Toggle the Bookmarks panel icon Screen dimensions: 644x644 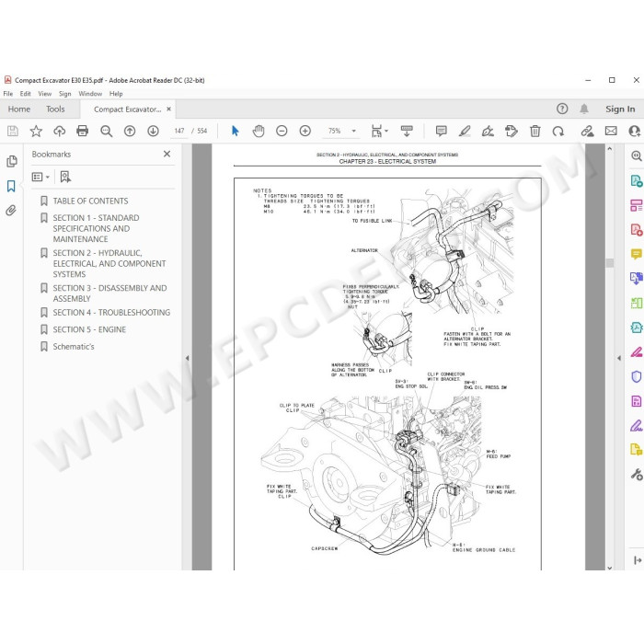(11, 186)
